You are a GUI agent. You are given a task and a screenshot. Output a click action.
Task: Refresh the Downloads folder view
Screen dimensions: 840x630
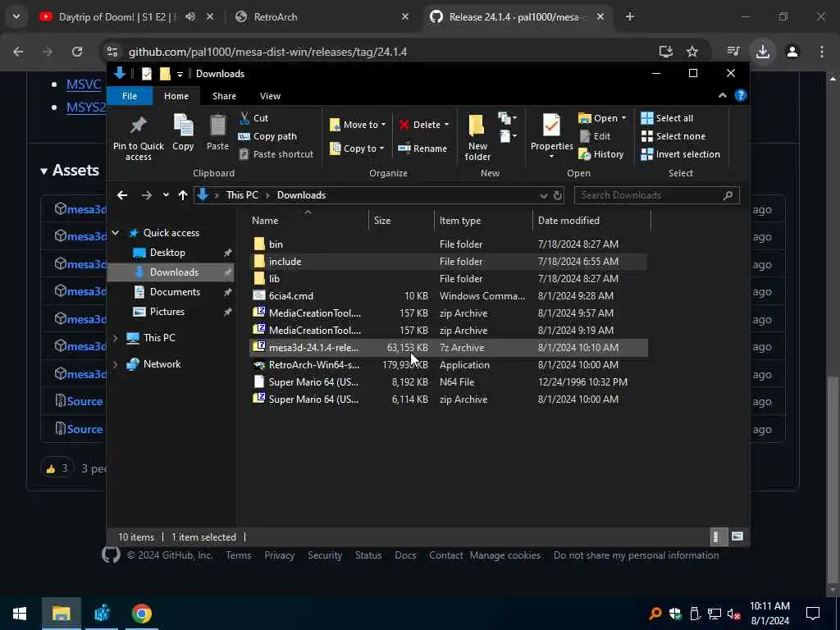(x=558, y=195)
